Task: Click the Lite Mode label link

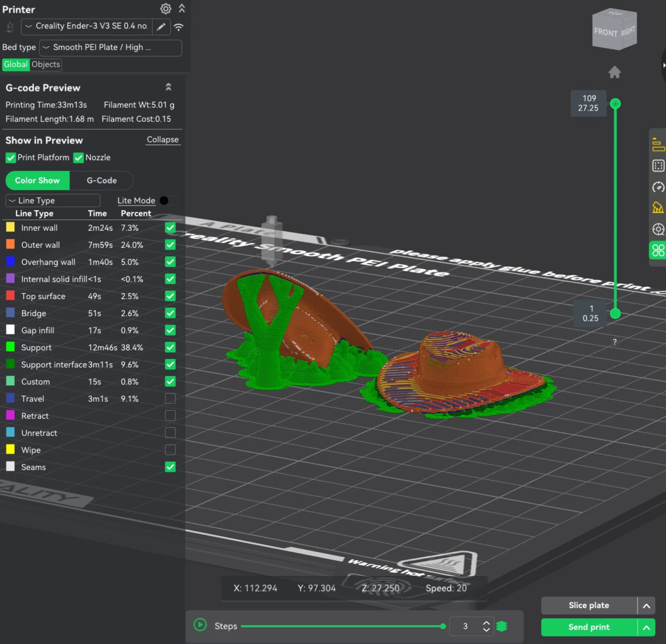Action: (136, 201)
